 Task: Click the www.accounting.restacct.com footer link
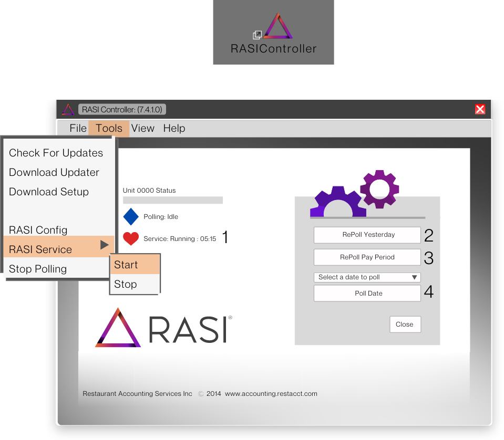270,393
